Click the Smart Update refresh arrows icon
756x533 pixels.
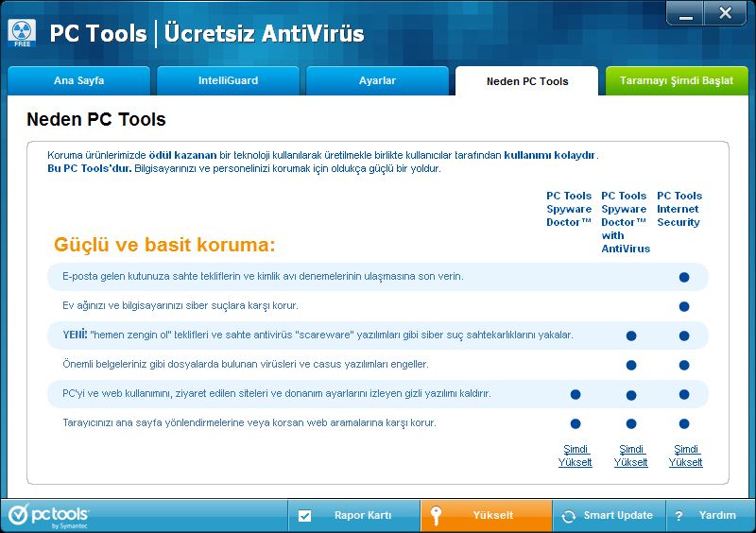[x=569, y=516]
